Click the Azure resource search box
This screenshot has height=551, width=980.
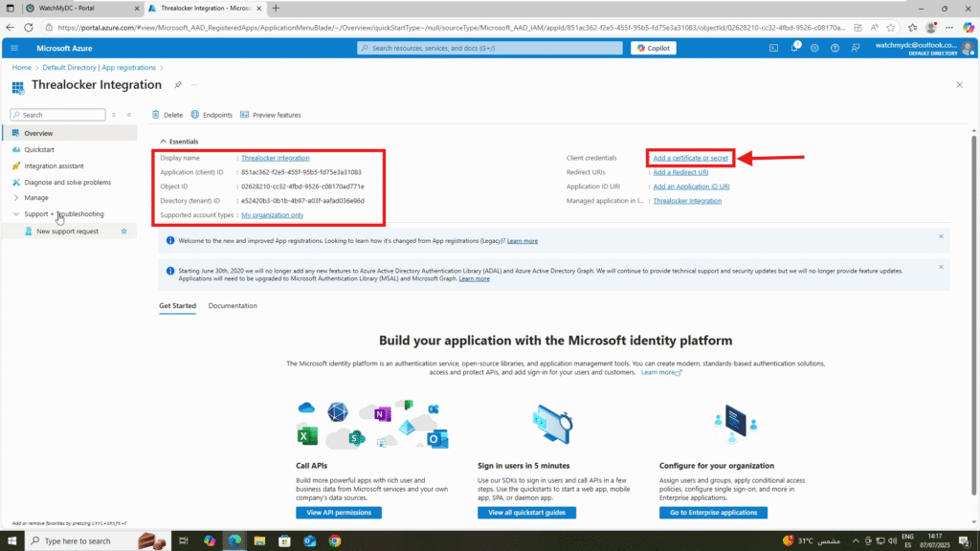tap(490, 48)
